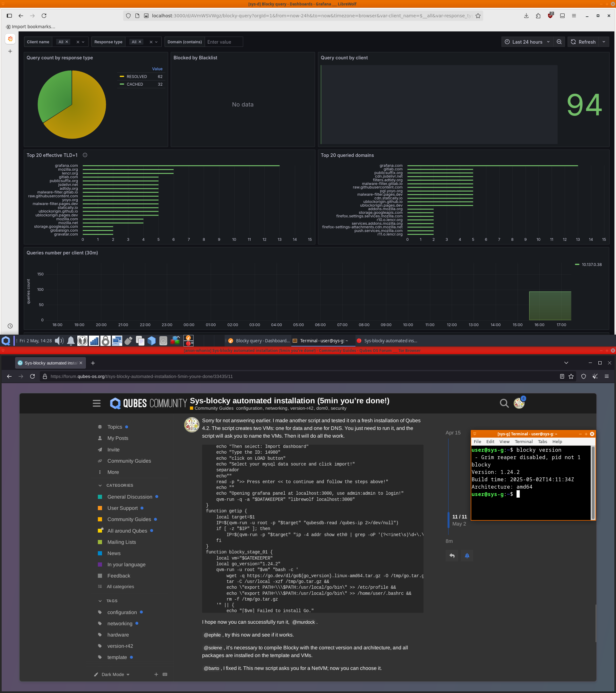Open the Qubes application menu in taskbar
Image resolution: width=616 pixels, height=693 pixels.
[x=6, y=341]
